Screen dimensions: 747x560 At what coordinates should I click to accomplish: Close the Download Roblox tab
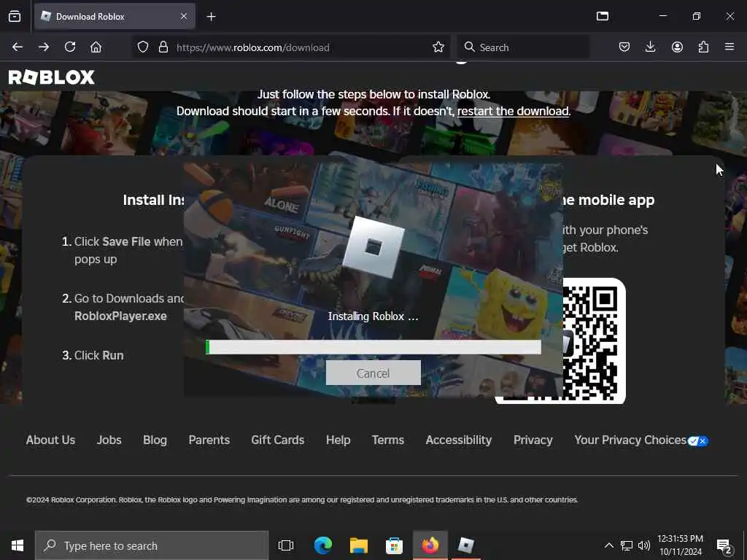click(x=184, y=17)
